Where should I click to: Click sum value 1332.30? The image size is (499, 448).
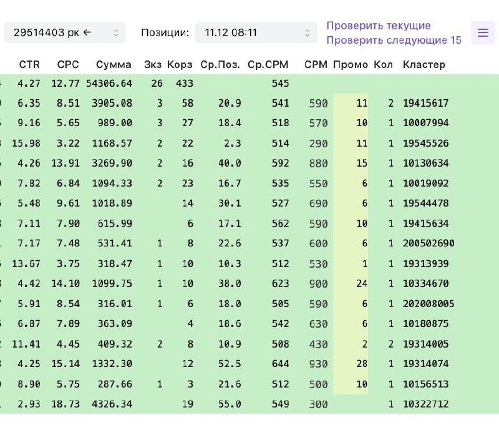coord(112,364)
